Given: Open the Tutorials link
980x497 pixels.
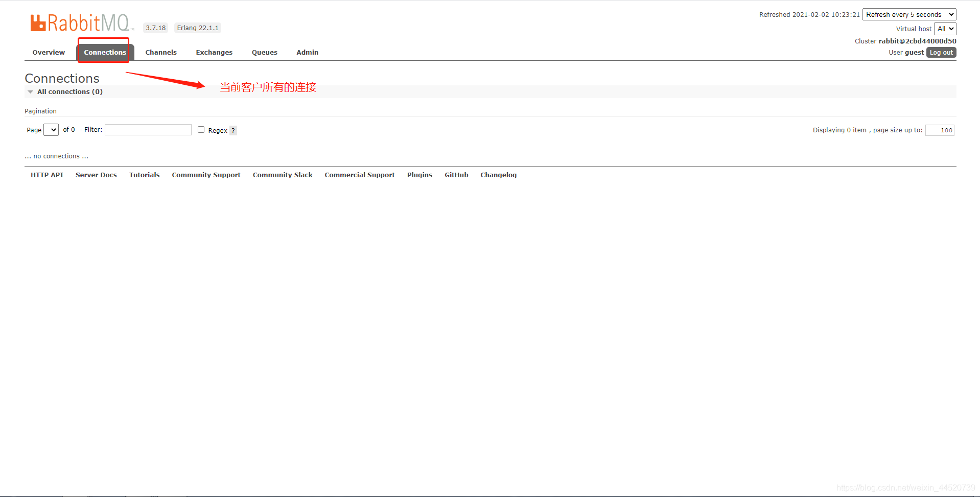Looking at the screenshot, I should 145,175.
